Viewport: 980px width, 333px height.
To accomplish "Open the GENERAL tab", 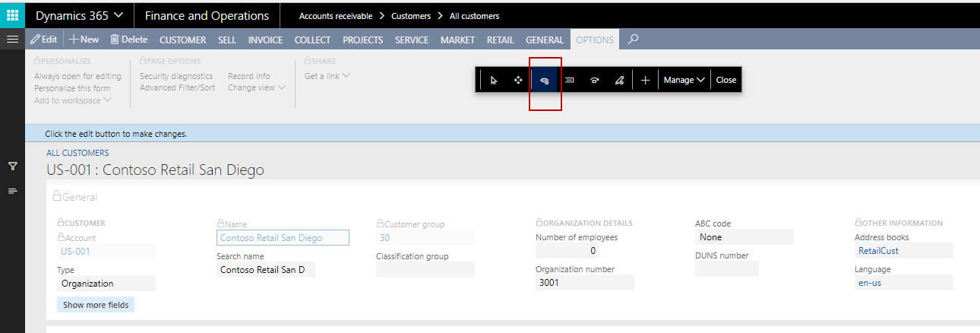I will [545, 40].
